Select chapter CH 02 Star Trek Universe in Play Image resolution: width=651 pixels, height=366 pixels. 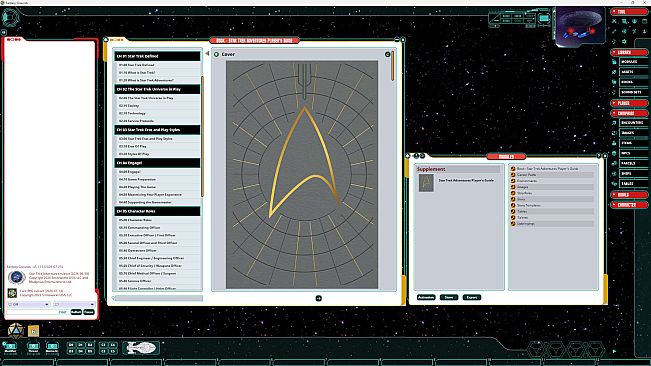[x=157, y=89]
